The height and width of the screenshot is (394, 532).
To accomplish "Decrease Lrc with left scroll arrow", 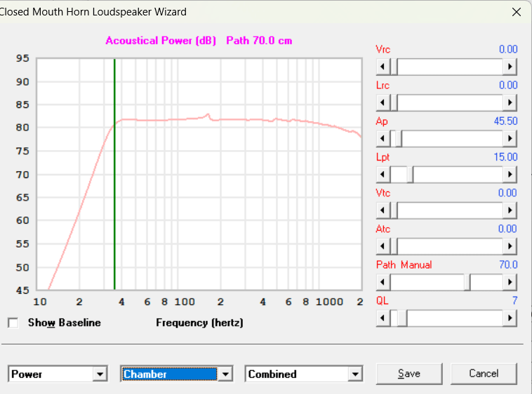I will point(383,102).
